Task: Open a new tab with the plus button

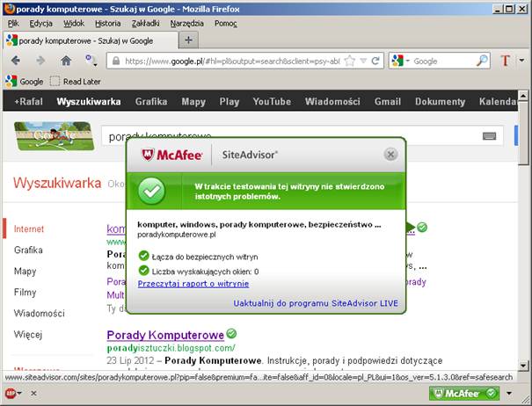Action: coord(188,40)
